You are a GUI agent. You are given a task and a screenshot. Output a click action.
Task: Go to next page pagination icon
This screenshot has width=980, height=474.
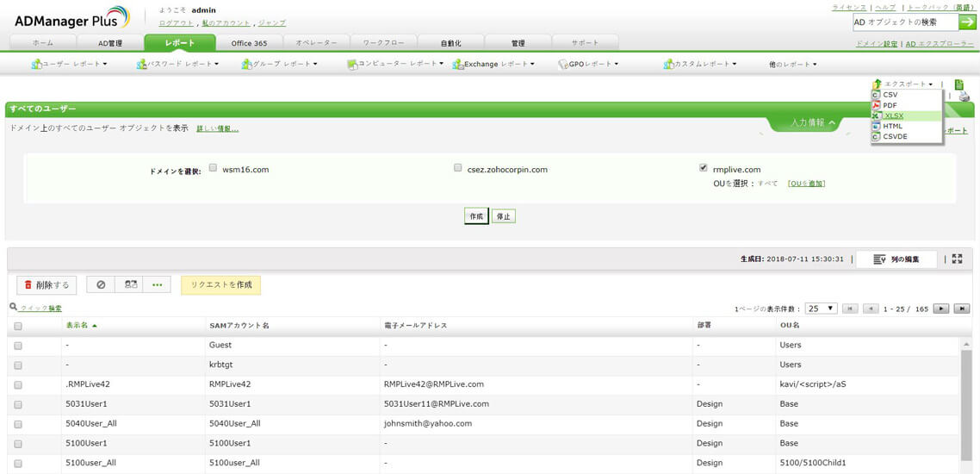pos(942,309)
